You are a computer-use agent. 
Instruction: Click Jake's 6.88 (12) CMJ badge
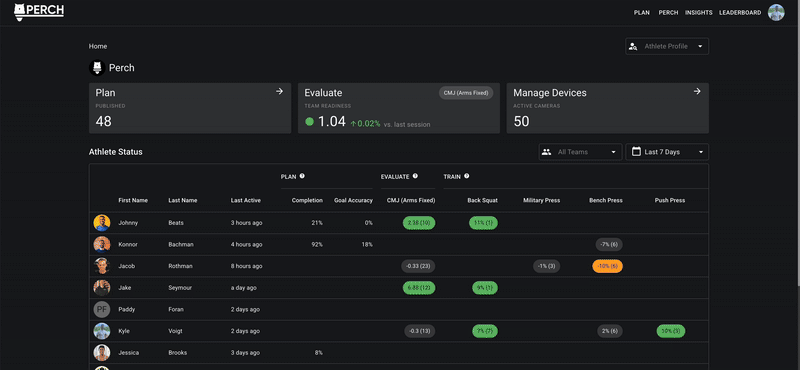(x=419, y=288)
